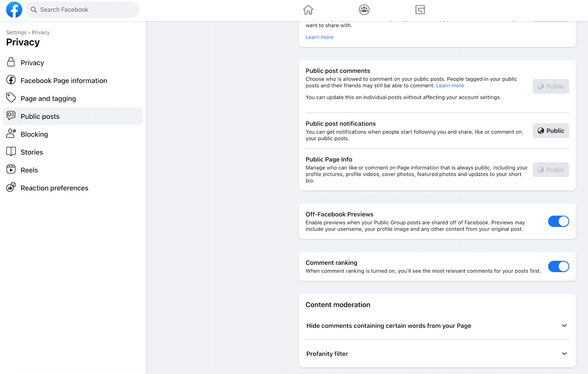Viewport: 588px width, 374px height.
Task: Click the Search Facebook field
Action: click(83, 10)
